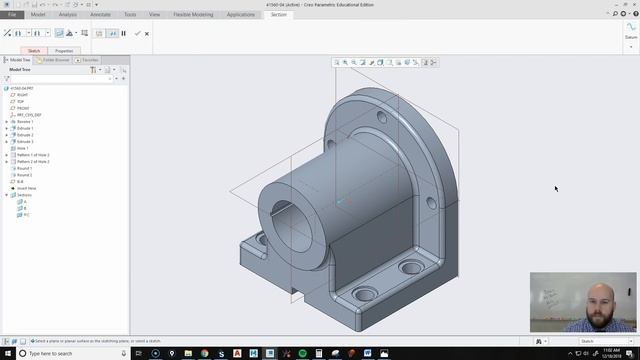Click the Windows taskbar search box
The height and width of the screenshot is (360, 640).
[x=73, y=353]
